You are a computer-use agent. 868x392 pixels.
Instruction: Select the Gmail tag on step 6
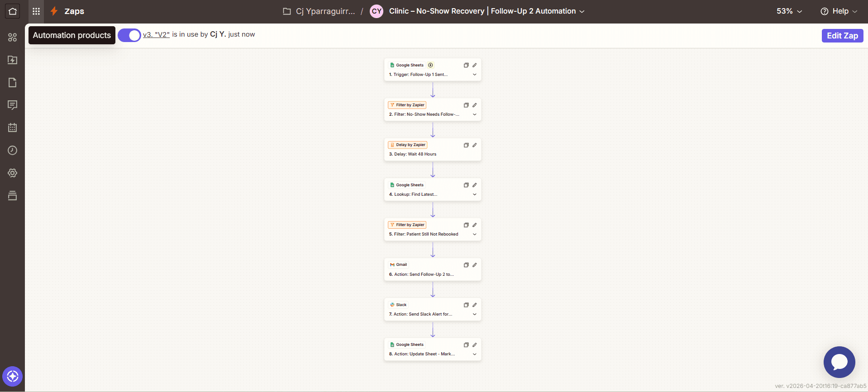pyautogui.click(x=398, y=265)
